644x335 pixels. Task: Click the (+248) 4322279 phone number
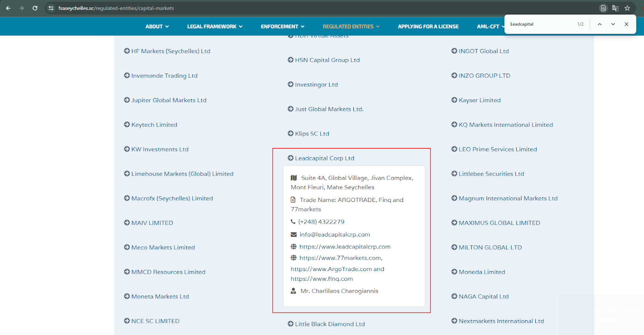pyautogui.click(x=321, y=222)
